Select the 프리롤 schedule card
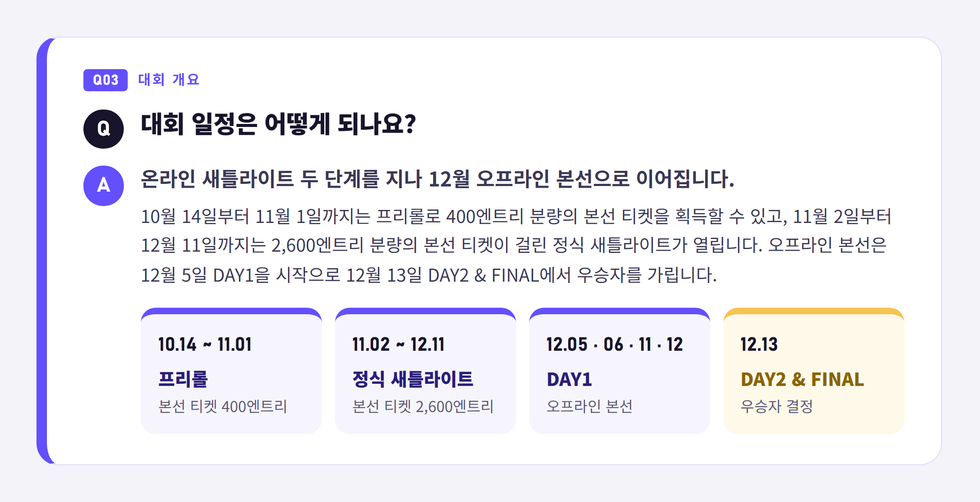The width and height of the screenshot is (980, 502). pos(231,371)
